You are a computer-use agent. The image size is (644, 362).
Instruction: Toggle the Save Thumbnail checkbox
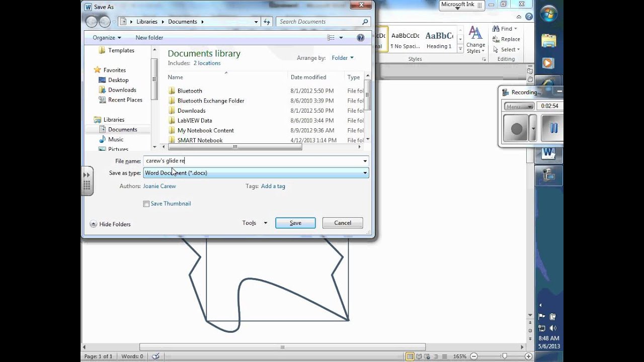point(146,204)
